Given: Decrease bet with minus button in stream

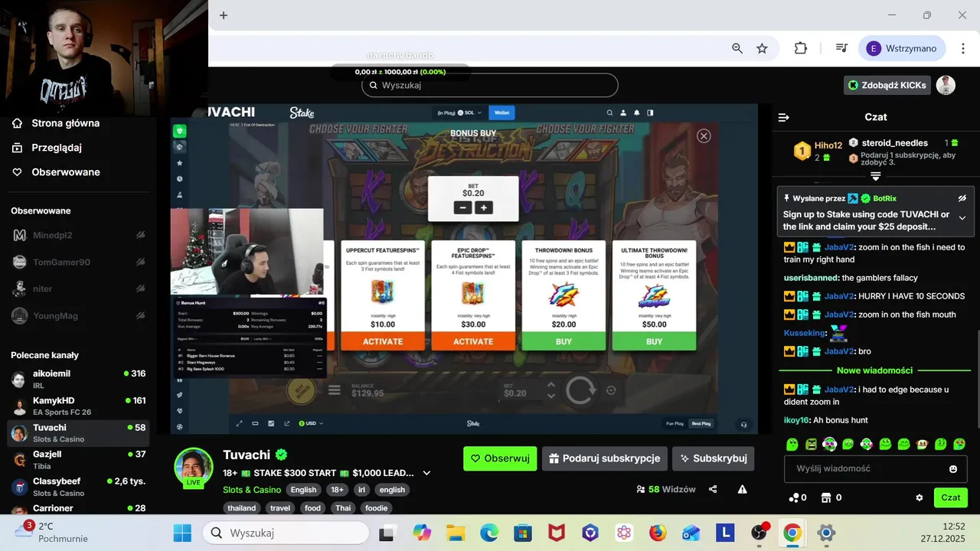Looking at the screenshot, I should click(x=462, y=207).
